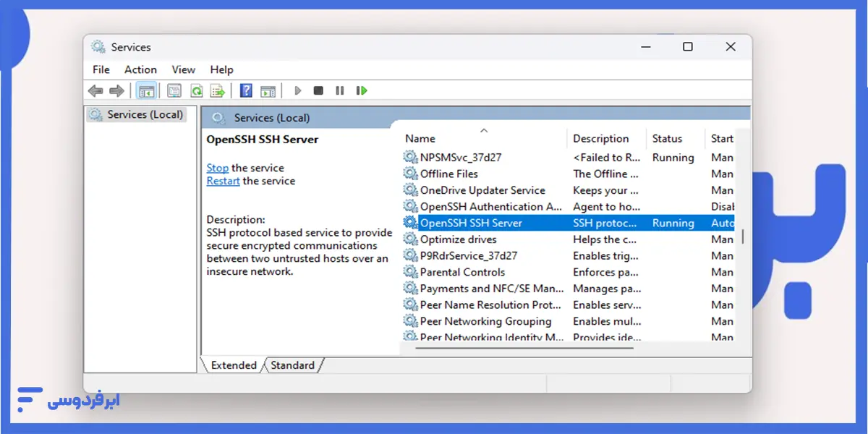
Task: Select the NPSMSvc_37d27 service name
Action: (461, 157)
